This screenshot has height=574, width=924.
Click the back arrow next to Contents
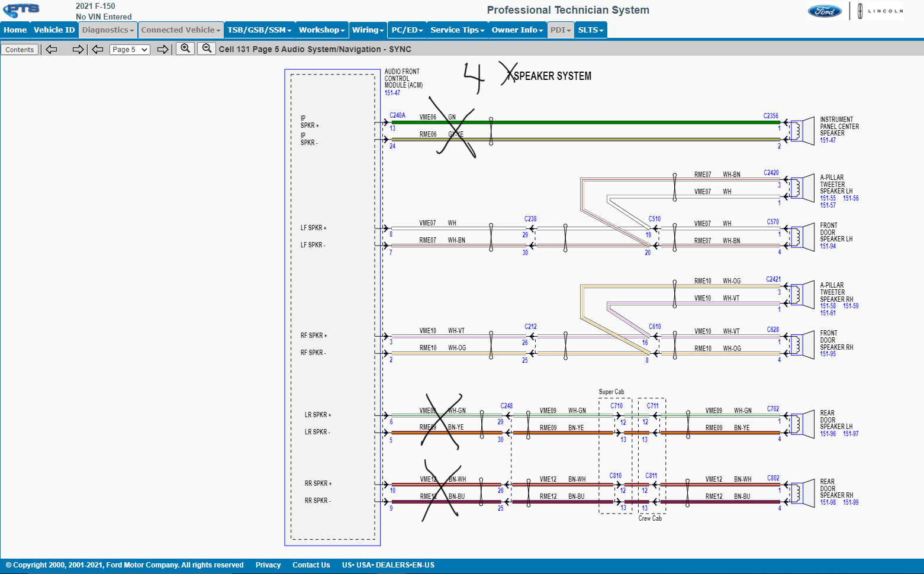pos(51,49)
